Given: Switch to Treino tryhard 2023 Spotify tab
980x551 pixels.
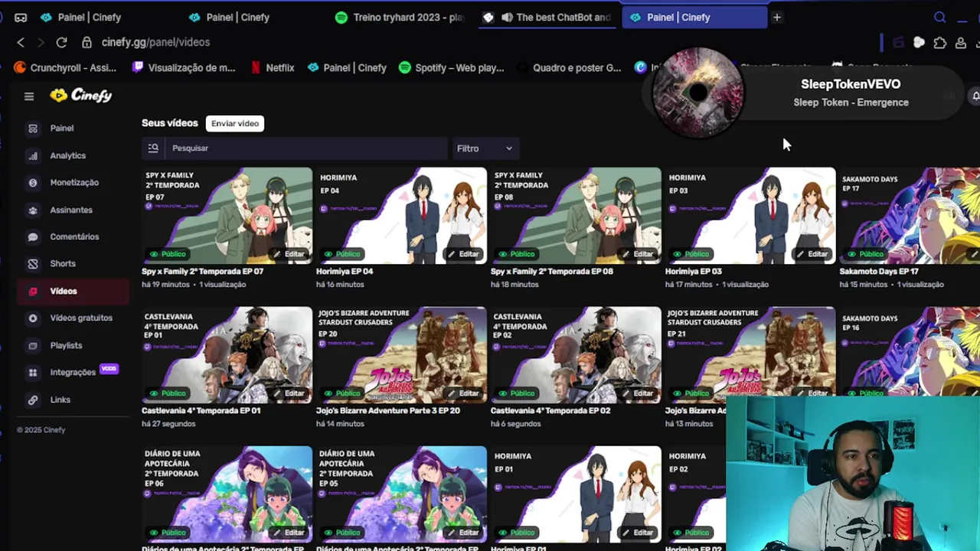Looking at the screenshot, I should coord(400,17).
